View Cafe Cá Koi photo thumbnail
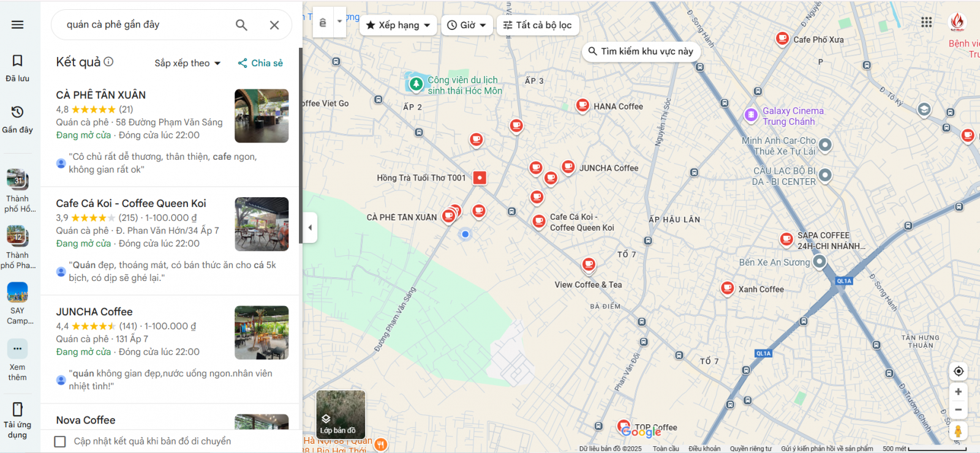Viewport: 980px width, 453px height. [x=262, y=224]
